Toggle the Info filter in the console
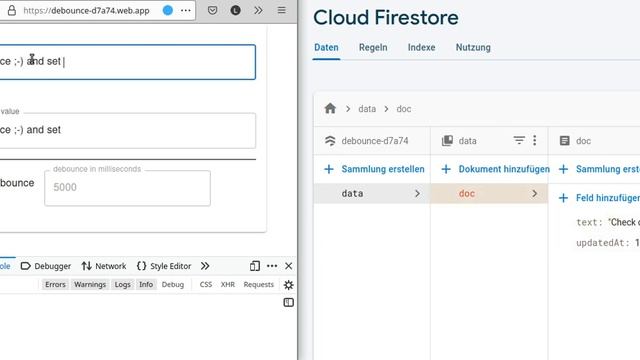The width and height of the screenshot is (640, 360). 146,284
